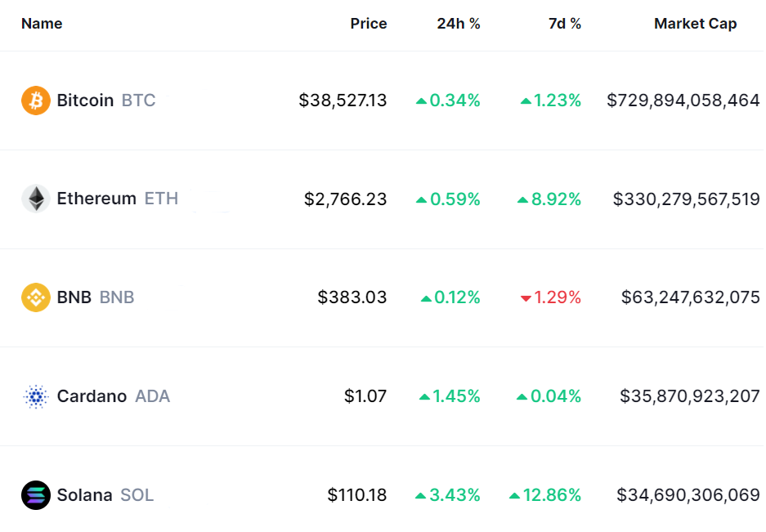Screen dimensions: 766x532
Task: Open the Bitcoin coin page link
Action: coord(85,101)
